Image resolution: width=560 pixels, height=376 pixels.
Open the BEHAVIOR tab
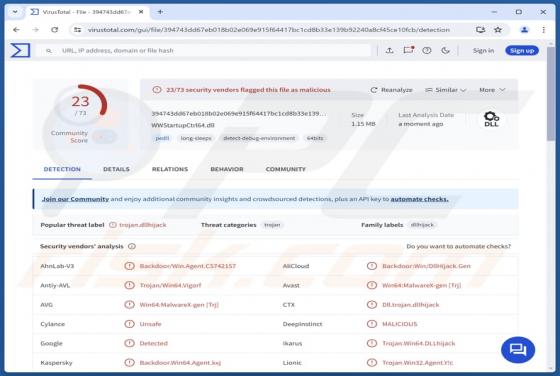[227, 169]
